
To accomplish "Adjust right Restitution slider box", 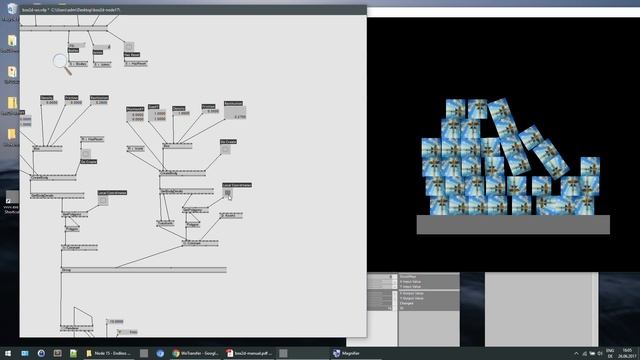I will tap(235, 112).
